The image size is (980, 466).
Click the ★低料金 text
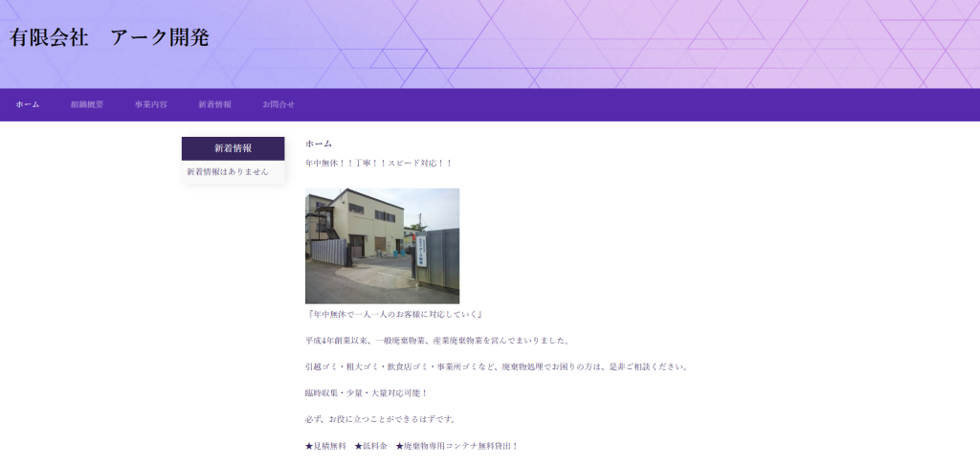point(370,446)
